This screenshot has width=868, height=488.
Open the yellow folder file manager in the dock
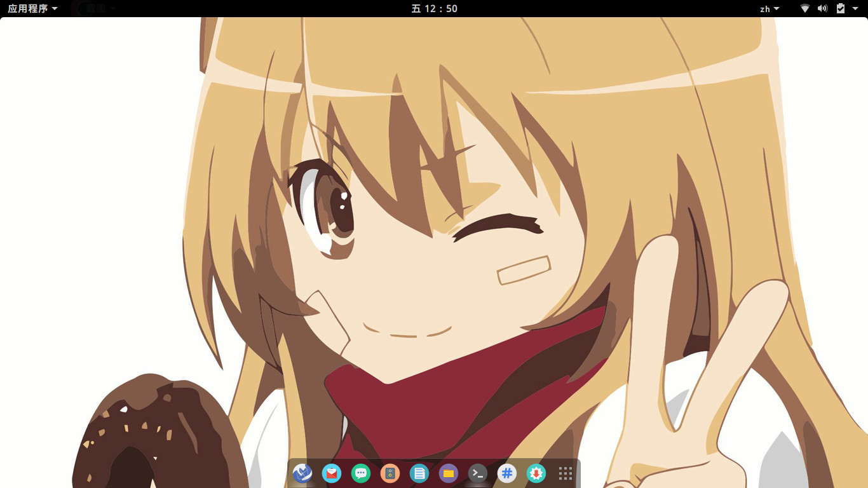pyautogui.click(x=449, y=473)
